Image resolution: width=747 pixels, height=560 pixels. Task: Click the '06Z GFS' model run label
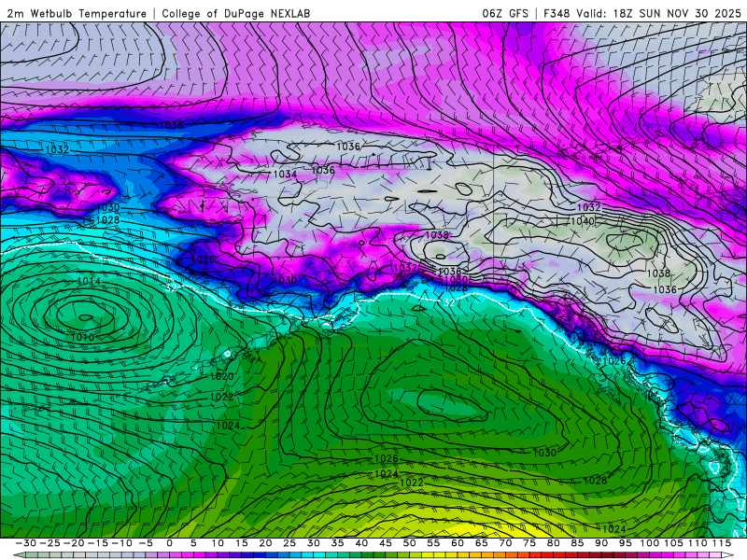(505, 14)
